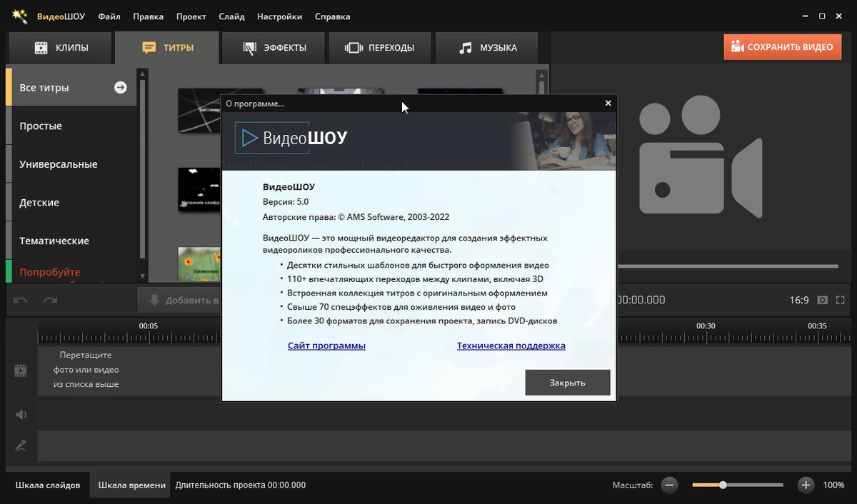Open the 16:9 aspect ratio selector
The height and width of the screenshot is (504, 857).
(x=799, y=301)
